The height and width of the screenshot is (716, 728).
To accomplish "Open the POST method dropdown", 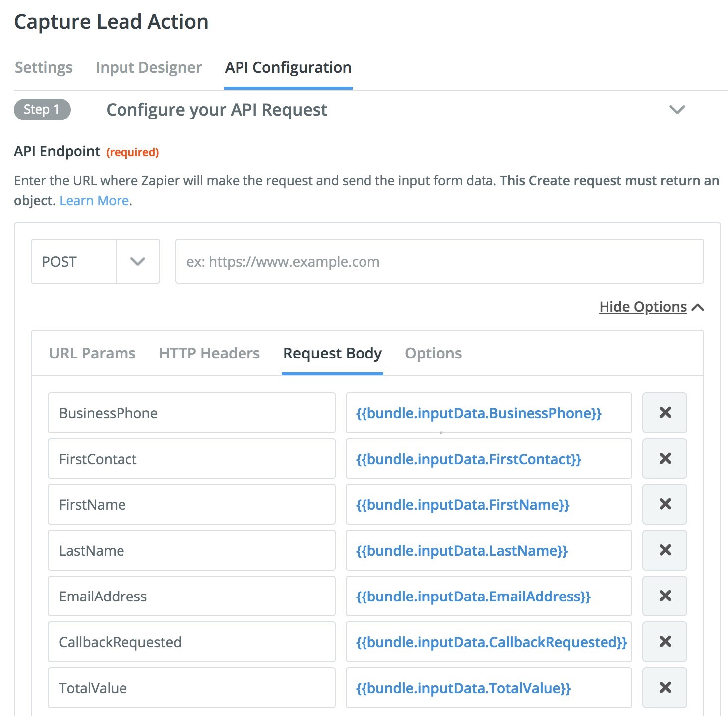I will (x=137, y=262).
